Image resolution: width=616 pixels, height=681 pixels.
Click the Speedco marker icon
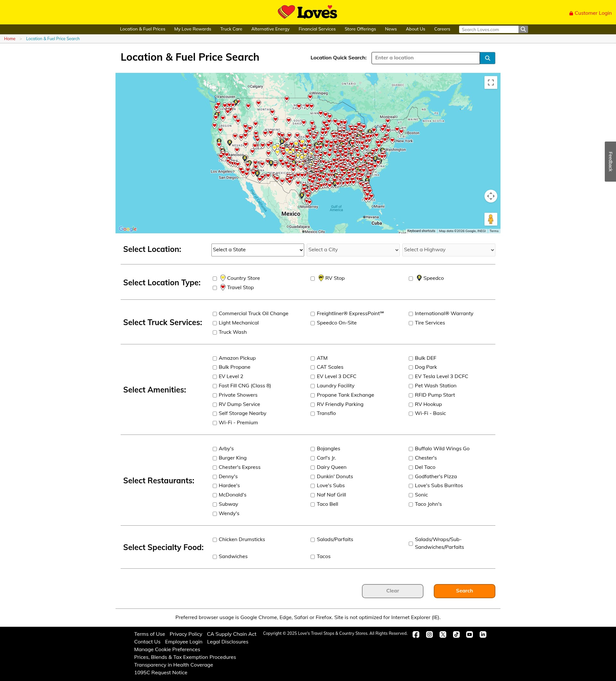pyautogui.click(x=419, y=278)
